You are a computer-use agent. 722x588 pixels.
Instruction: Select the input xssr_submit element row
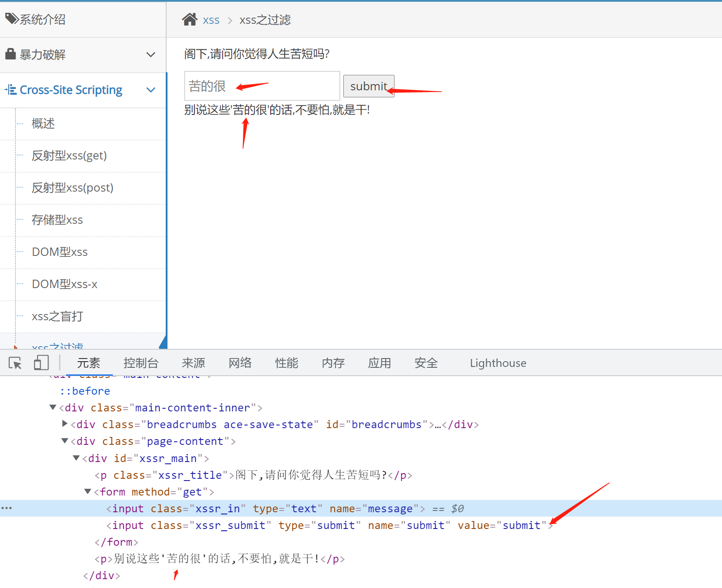click(x=330, y=525)
